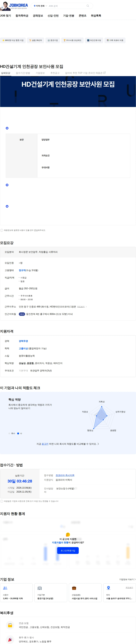Click the 야간근로수당 badge
The width and height of the screenshot is (136, 644).
point(94,40)
